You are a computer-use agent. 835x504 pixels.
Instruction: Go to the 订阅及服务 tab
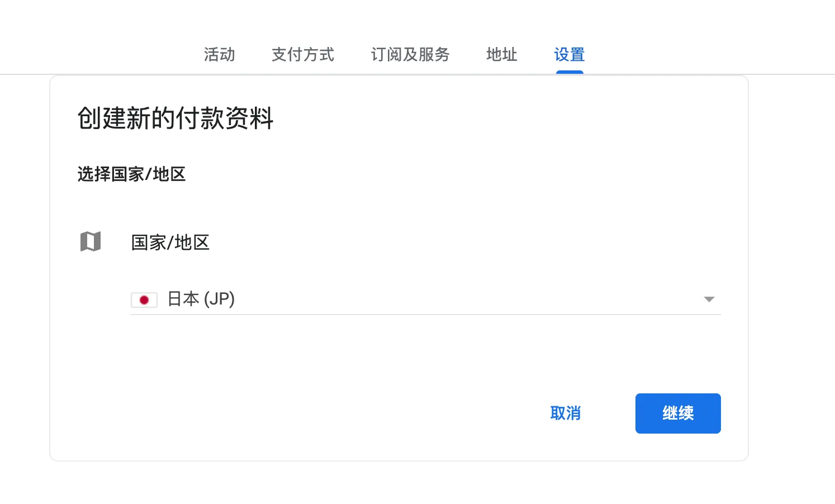(x=410, y=55)
